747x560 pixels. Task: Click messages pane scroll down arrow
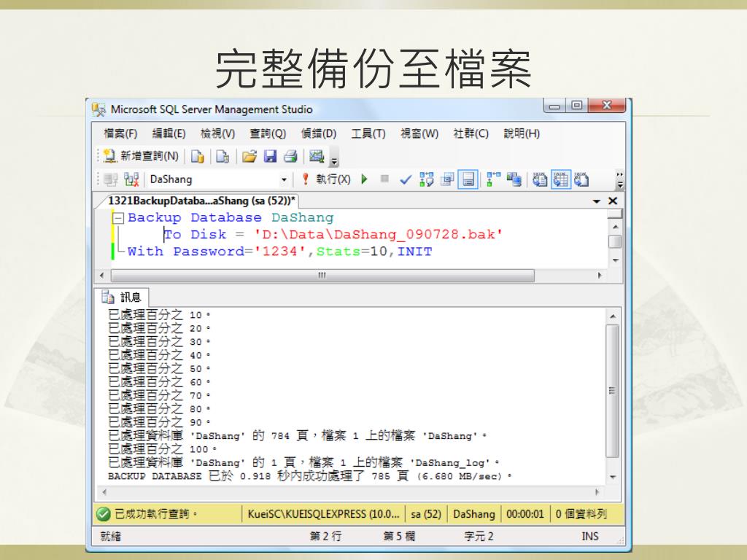coord(613,477)
